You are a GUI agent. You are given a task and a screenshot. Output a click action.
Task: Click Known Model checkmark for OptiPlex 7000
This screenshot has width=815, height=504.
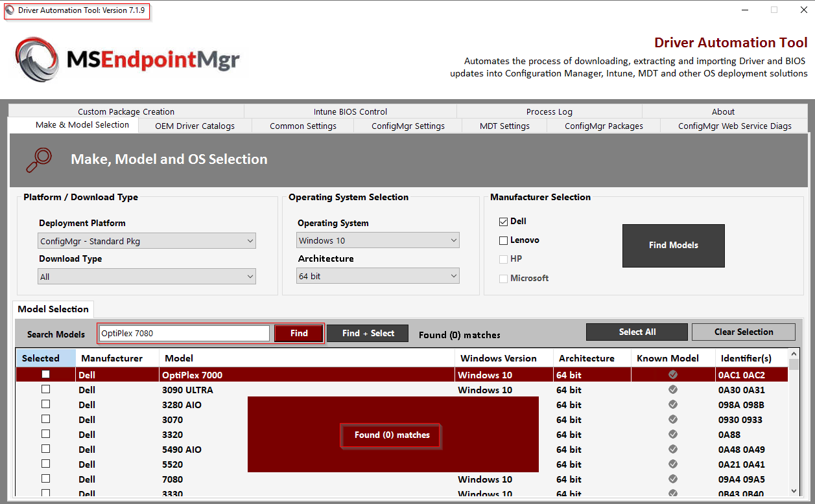(673, 374)
